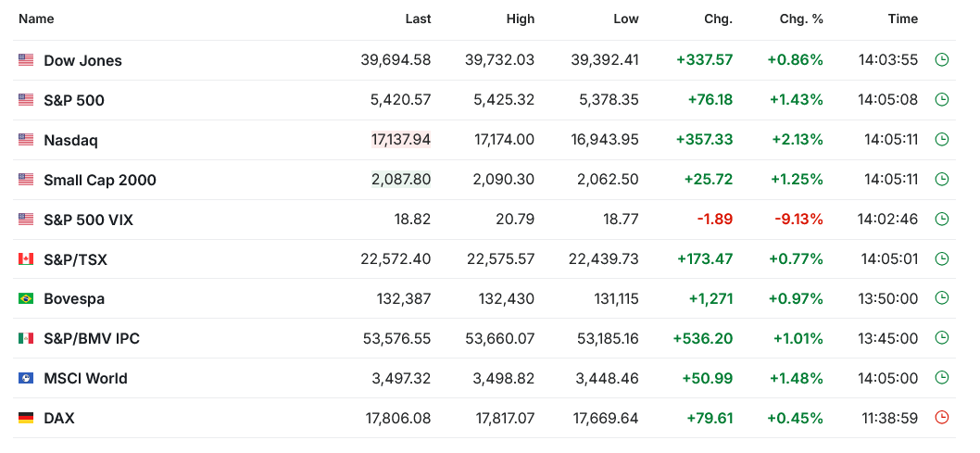The width and height of the screenshot is (980, 453).
Task: Click Small Cap 2000 last price 2,087.80
Action: (x=401, y=180)
